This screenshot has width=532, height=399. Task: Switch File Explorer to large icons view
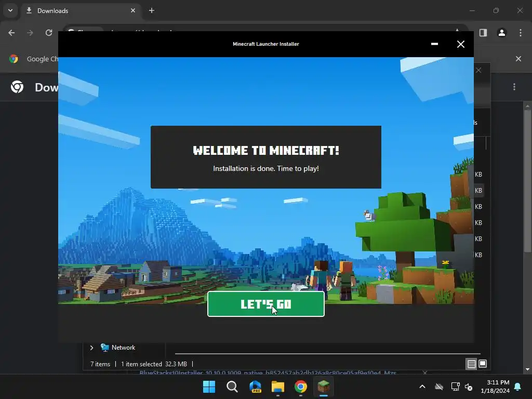click(x=483, y=364)
